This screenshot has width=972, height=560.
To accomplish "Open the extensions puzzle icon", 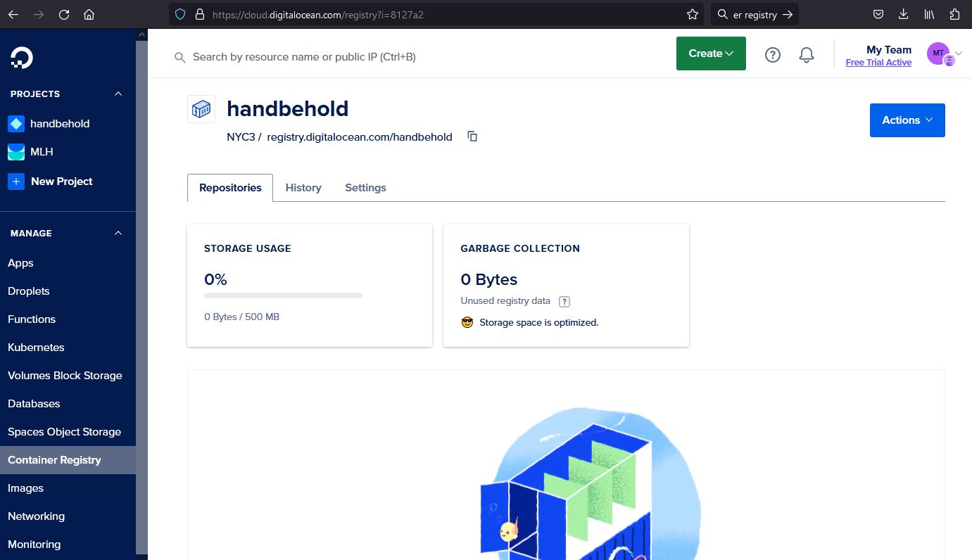I will tap(954, 14).
